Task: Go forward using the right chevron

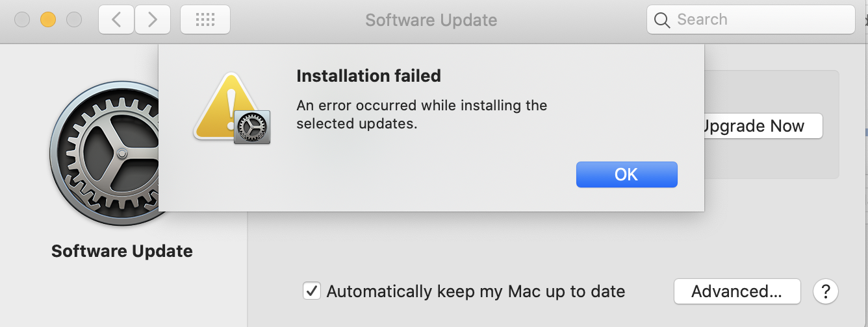Action: pyautogui.click(x=153, y=20)
